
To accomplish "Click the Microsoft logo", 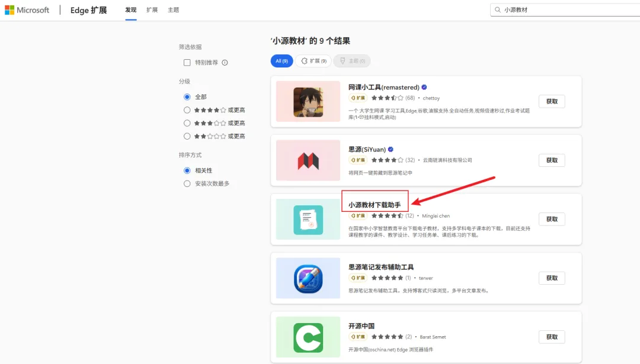I will tap(27, 10).
